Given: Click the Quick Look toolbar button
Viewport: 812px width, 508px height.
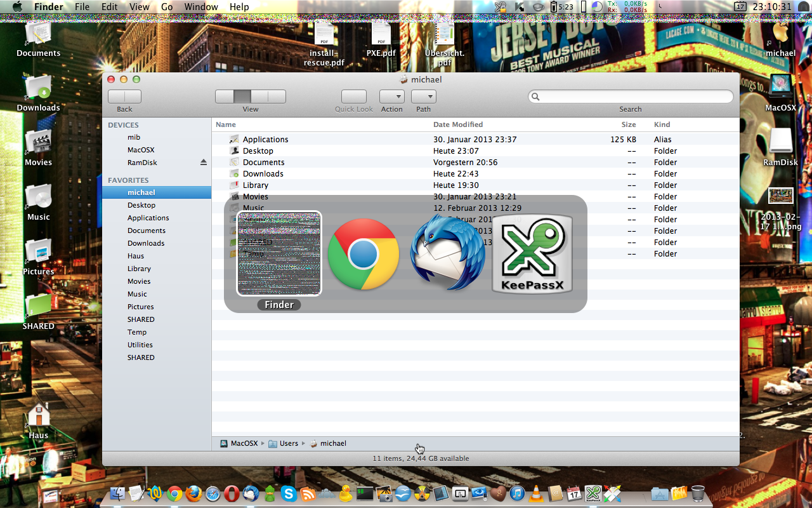Looking at the screenshot, I should tap(354, 97).
